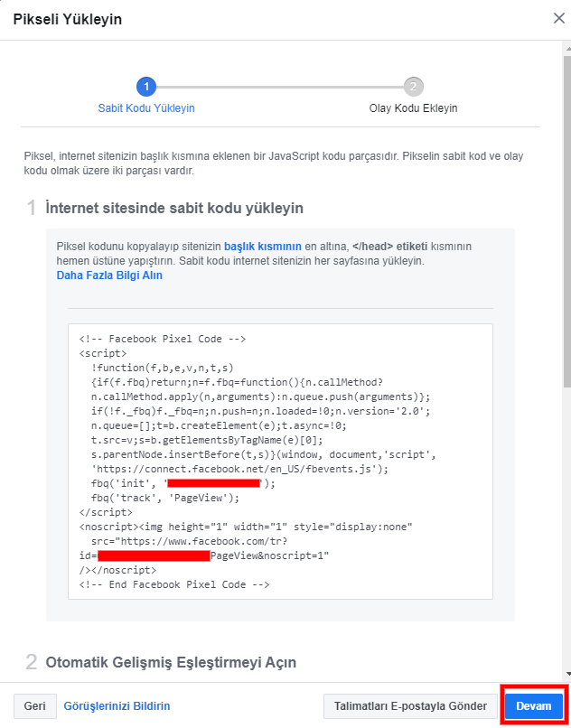Image resolution: width=571 pixels, height=728 pixels.
Task: Click the Geri button
Action: (33, 705)
